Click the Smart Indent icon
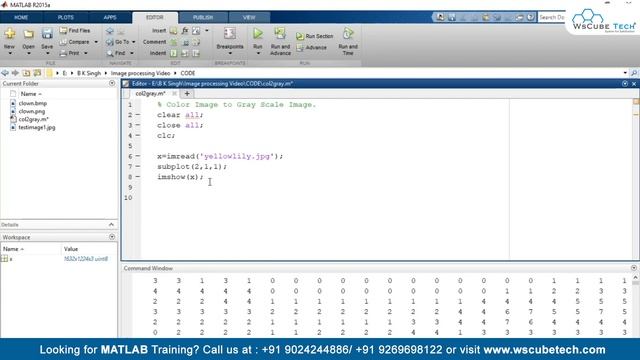640x360 pixels. [x=173, y=53]
